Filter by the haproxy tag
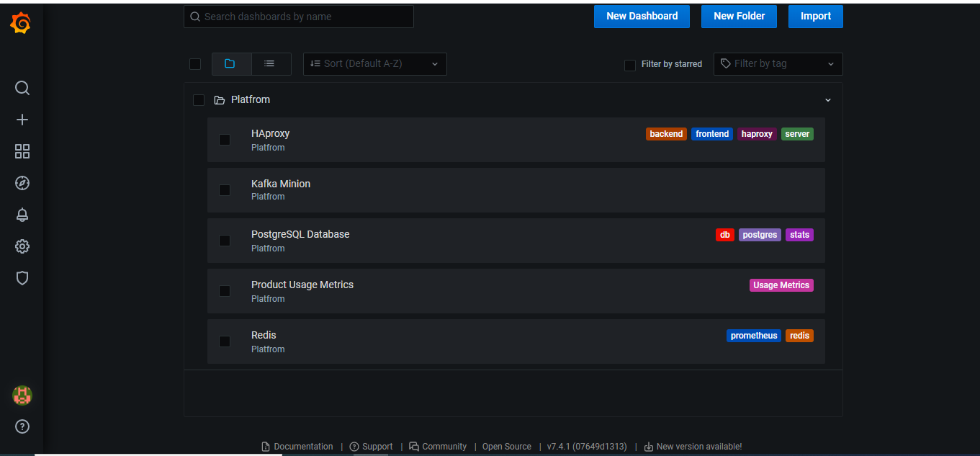 757,134
